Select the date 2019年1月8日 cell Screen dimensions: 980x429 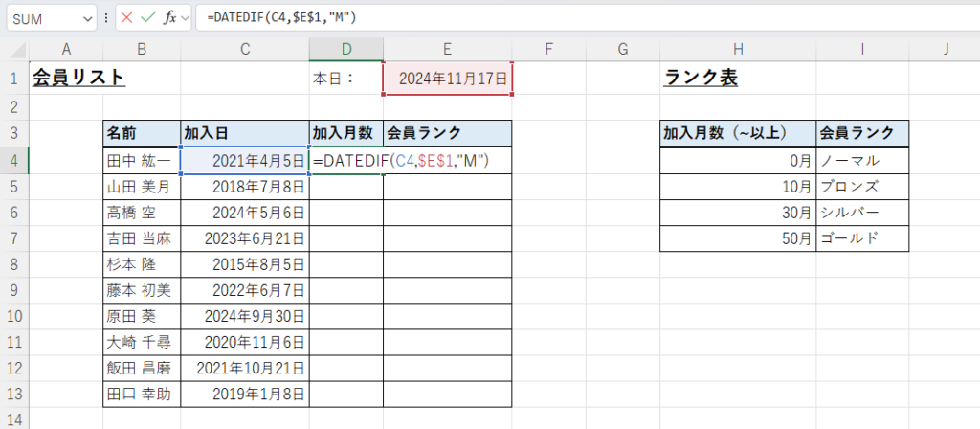pyautogui.click(x=244, y=394)
